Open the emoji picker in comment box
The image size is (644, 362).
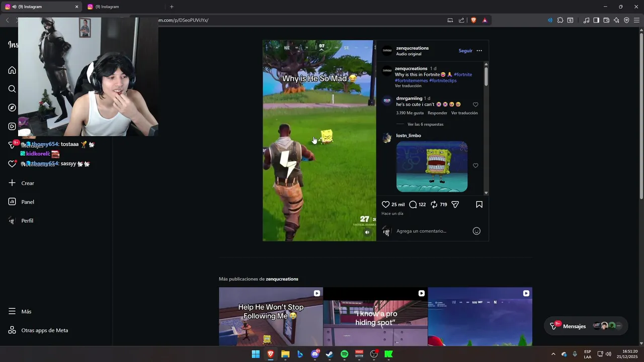click(x=476, y=231)
